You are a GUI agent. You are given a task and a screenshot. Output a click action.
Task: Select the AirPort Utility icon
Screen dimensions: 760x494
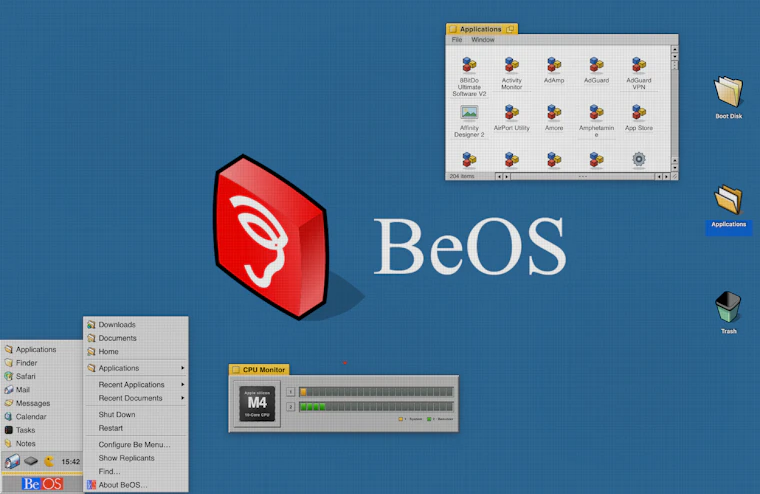[511, 112]
